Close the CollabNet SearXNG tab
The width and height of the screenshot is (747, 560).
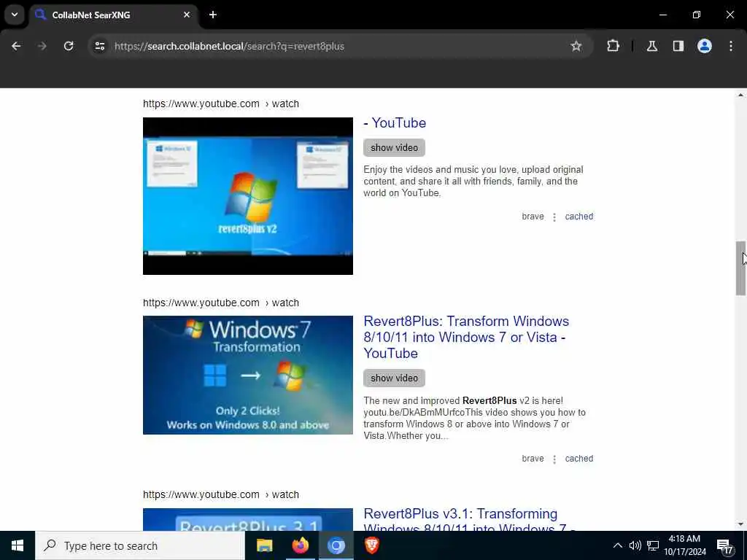[187, 15]
